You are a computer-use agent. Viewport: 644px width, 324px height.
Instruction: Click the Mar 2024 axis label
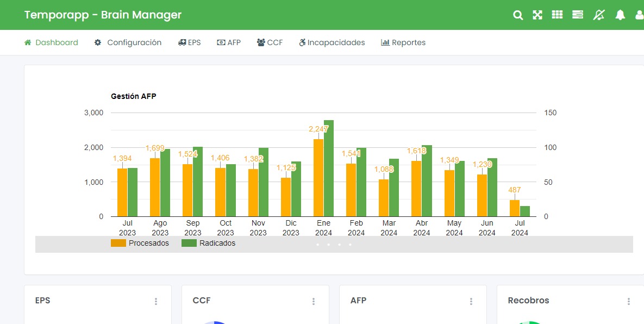click(389, 228)
